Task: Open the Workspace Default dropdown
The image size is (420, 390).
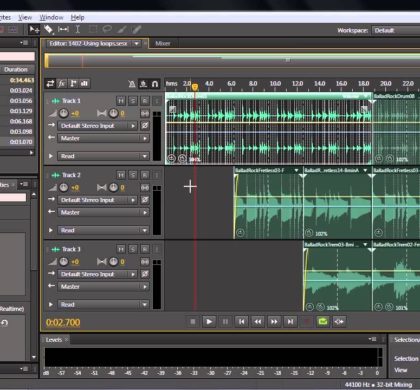Action: 396,30
